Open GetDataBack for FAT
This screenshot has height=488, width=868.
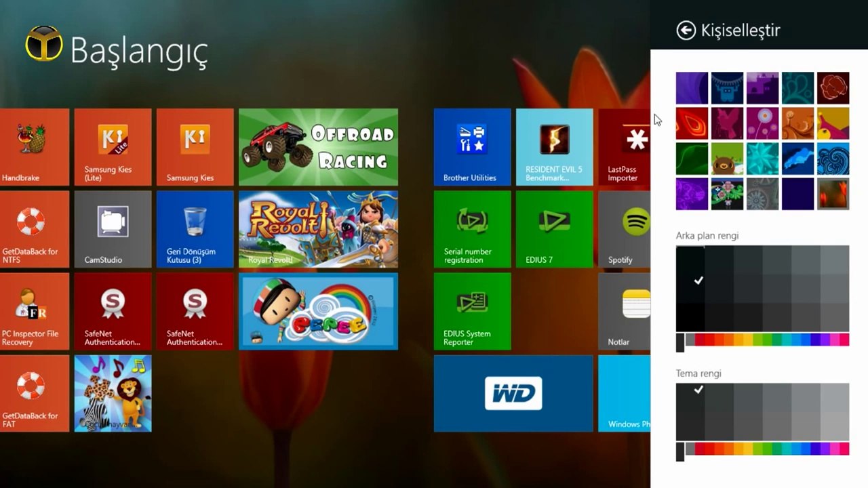(x=35, y=394)
